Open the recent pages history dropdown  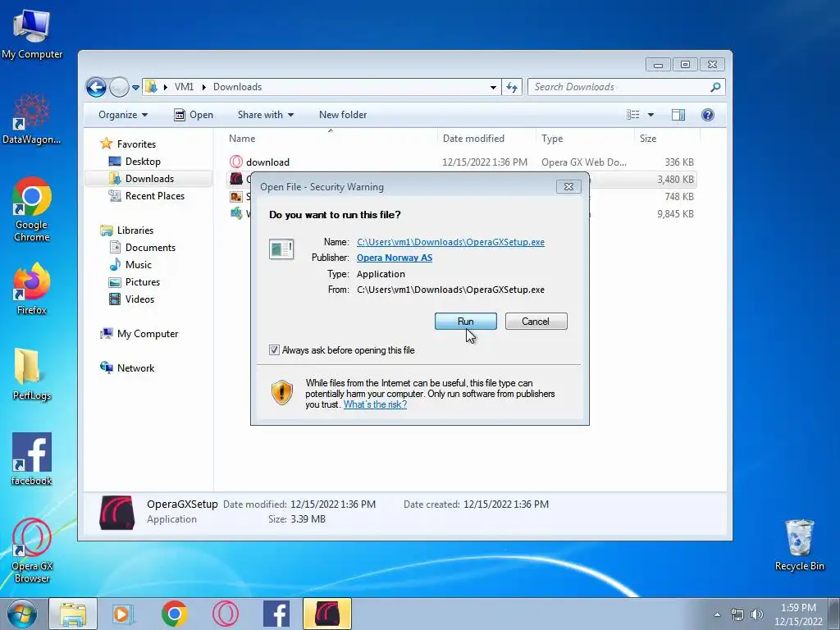tap(135, 87)
